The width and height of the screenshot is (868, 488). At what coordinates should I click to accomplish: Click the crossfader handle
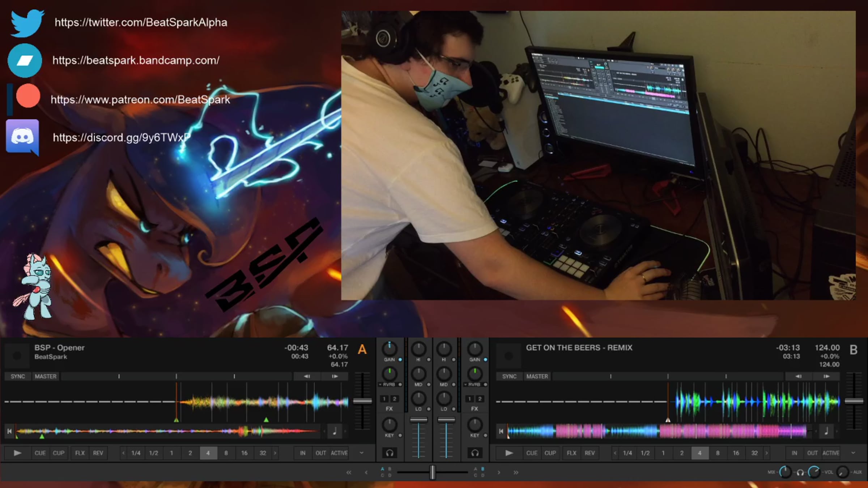(432, 472)
